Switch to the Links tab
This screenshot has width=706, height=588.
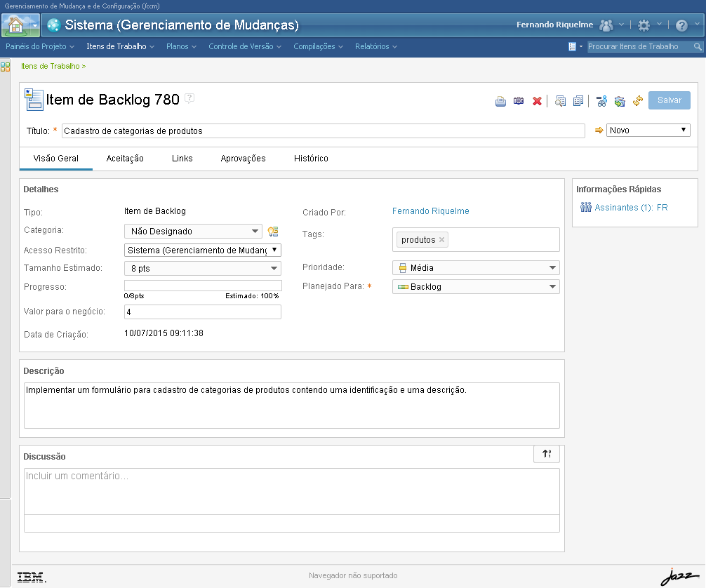(x=182, y=159)
